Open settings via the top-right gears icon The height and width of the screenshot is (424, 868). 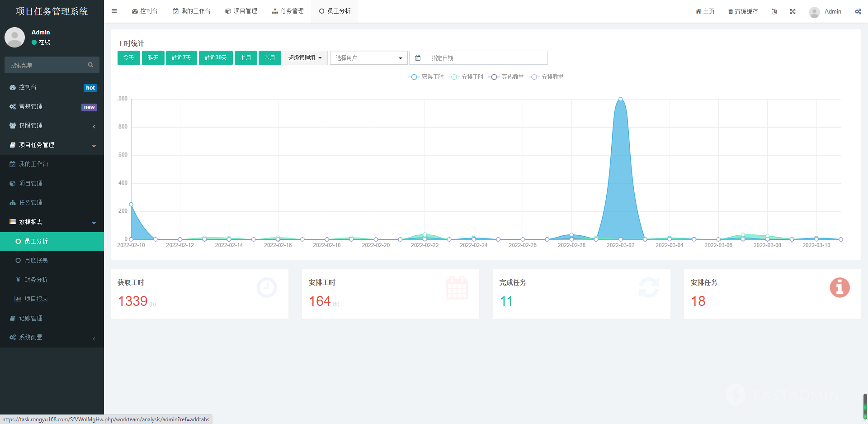click(x=858, y=11)
